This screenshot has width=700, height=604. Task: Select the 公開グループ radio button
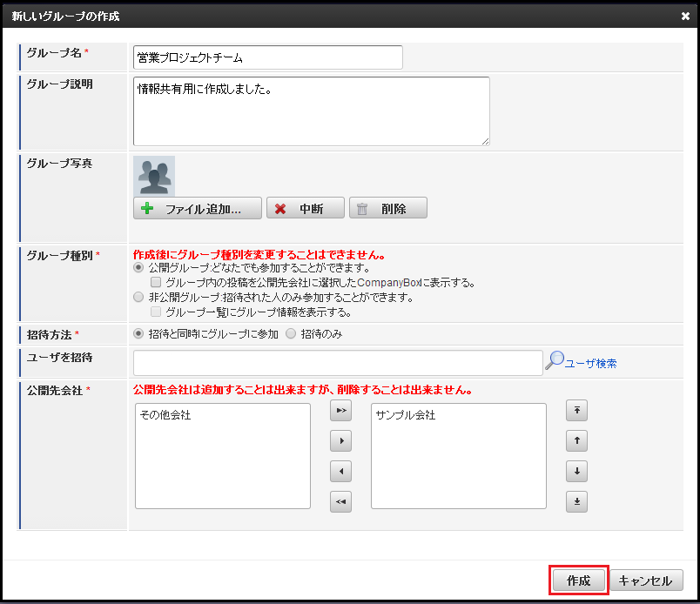click(x=138, y=268)
